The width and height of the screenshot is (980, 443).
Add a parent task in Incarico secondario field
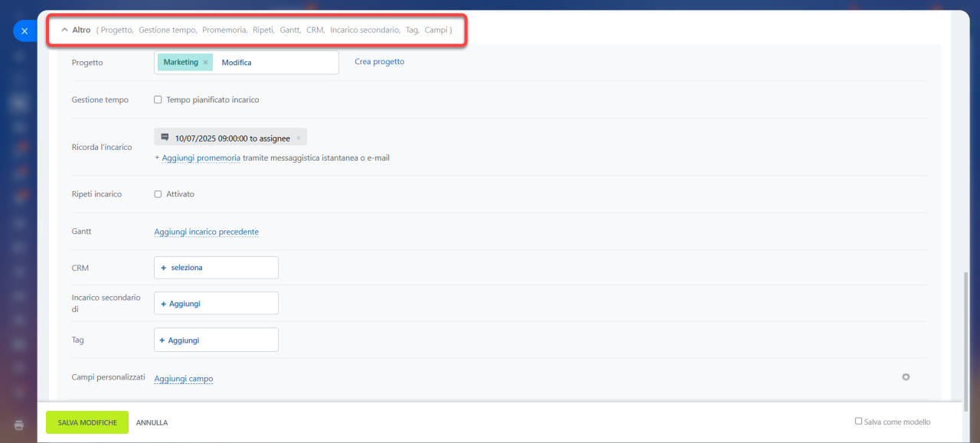(216, 304)
